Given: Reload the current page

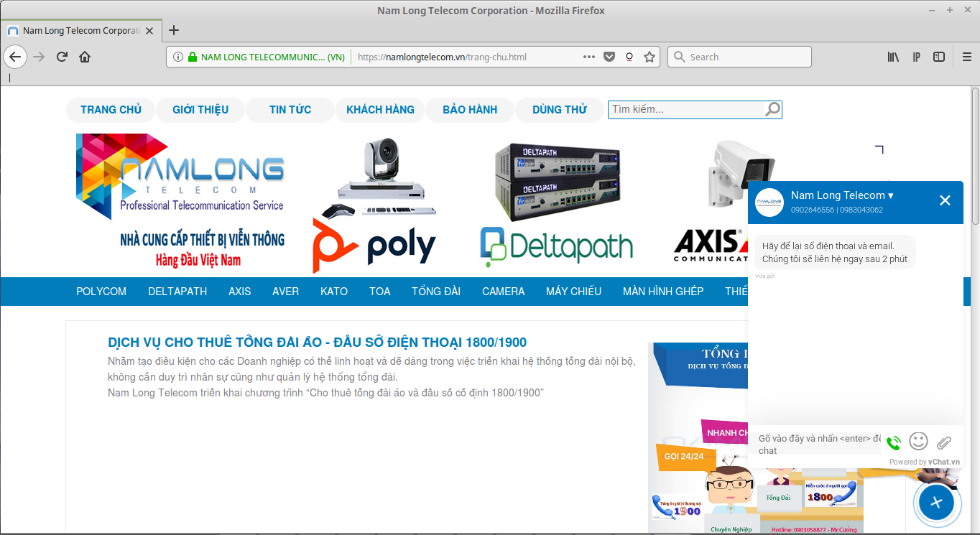Looking at the screenshot, I should click(63, 57).
